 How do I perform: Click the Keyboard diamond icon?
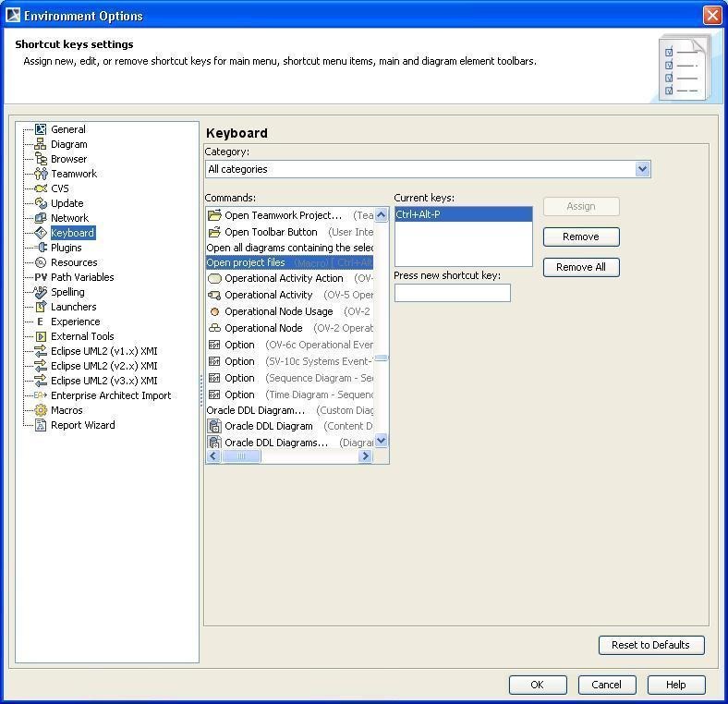(41, 233)
